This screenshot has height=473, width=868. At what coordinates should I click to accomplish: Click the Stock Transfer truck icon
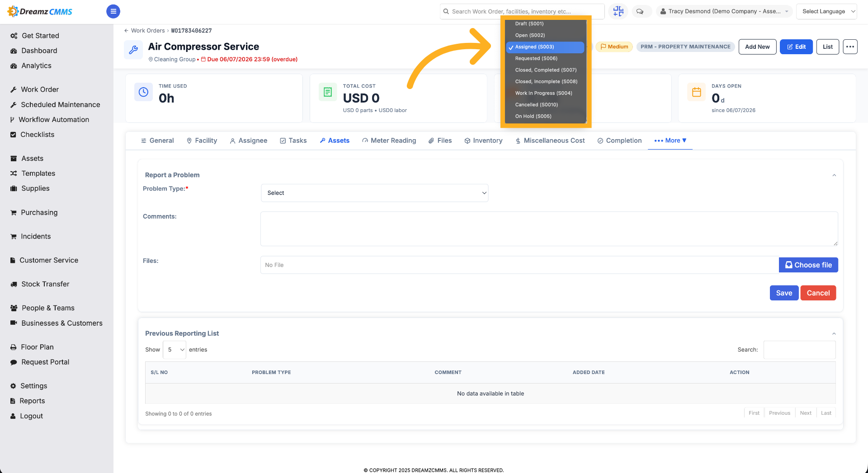click(x=14, y=284)
